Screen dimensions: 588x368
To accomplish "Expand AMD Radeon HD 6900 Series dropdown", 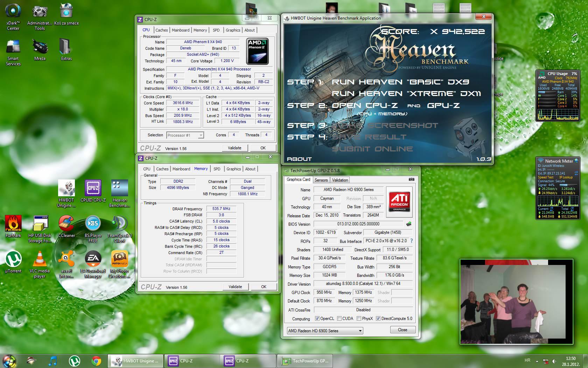I will tap(325, 330).
